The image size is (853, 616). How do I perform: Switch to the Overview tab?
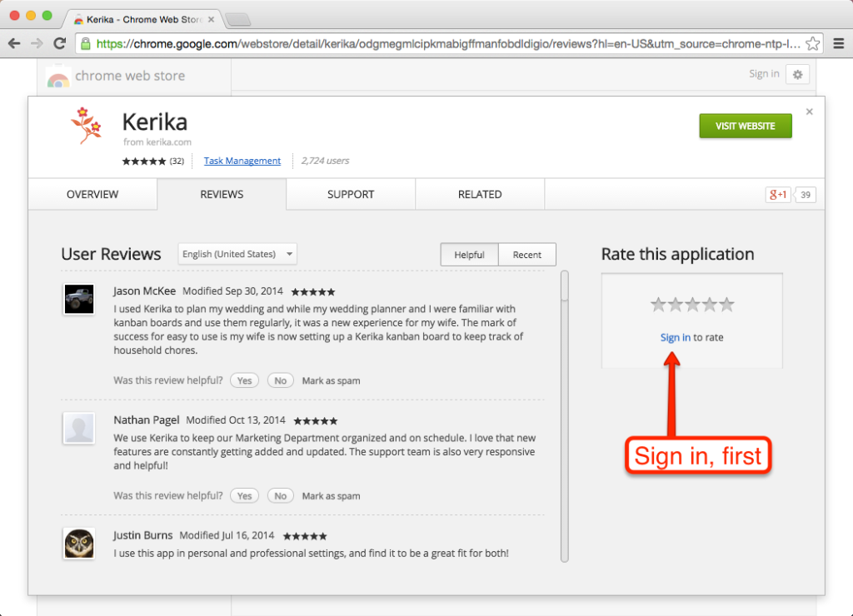point(92,194)
